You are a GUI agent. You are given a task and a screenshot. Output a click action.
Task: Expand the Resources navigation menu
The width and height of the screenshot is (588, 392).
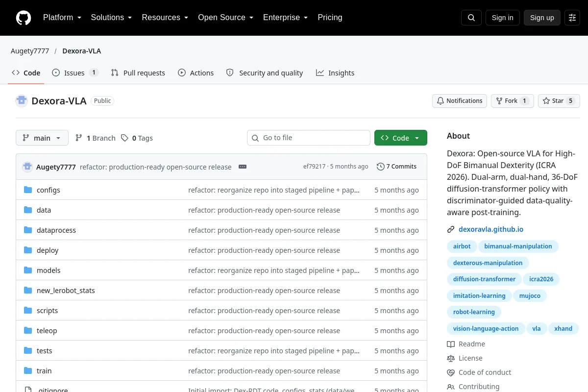[x=165, y=18]
